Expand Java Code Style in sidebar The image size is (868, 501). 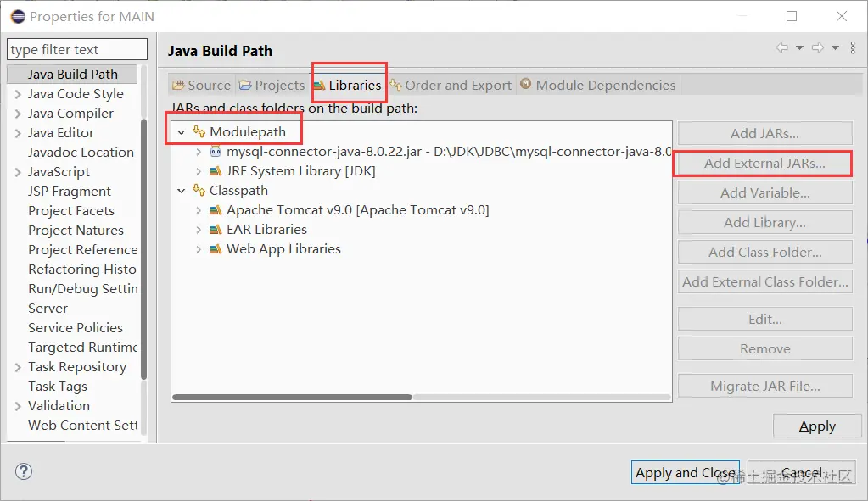[18, 94]
